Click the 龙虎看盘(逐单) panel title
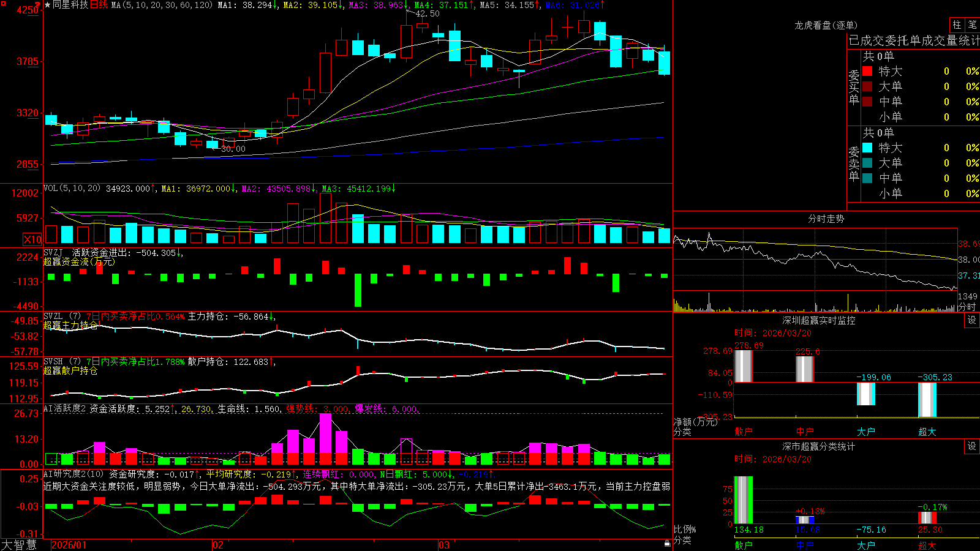The width and height of the screenshot is (980, 551). click(x=826, y=25)
